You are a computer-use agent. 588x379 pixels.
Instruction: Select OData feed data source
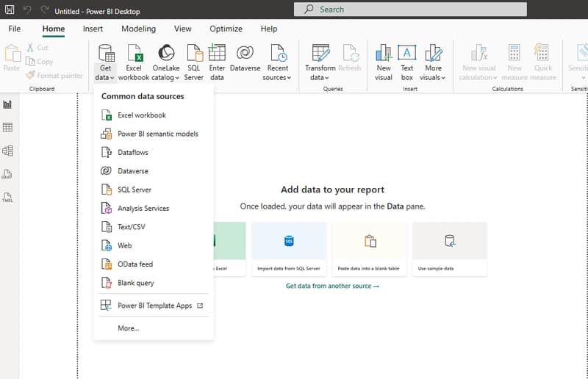154,264
